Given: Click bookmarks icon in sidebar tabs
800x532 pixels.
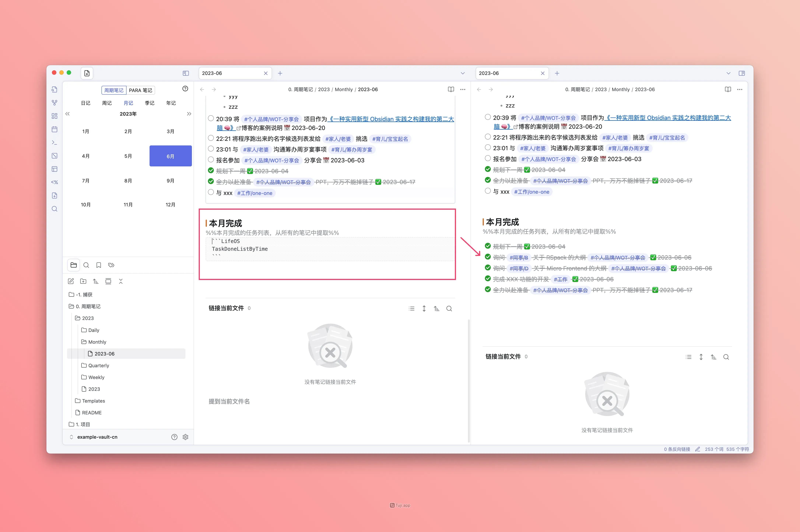Looking at the screenshot, I should [x=98, y=265].
